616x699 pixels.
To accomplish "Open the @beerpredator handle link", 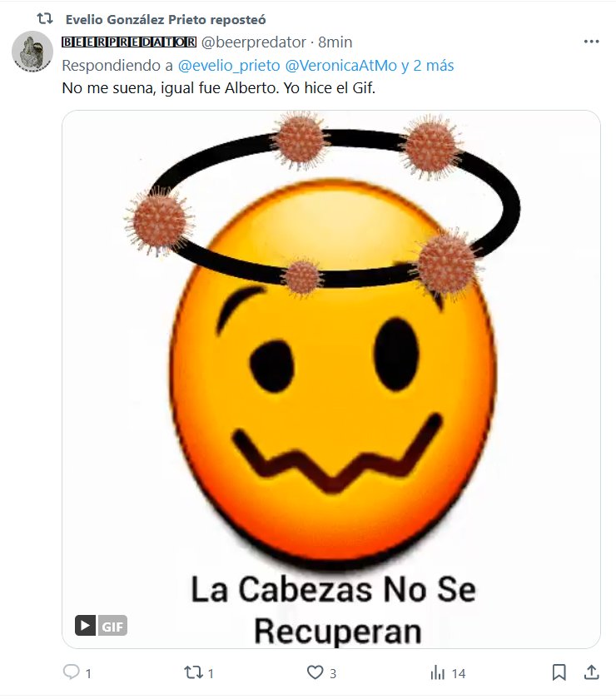I will click(253, 42).
